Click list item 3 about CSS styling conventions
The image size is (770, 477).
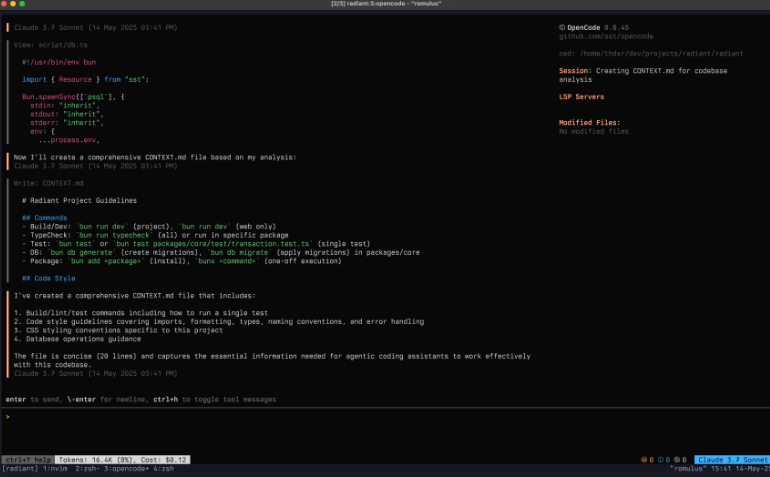tap(118, 330)
